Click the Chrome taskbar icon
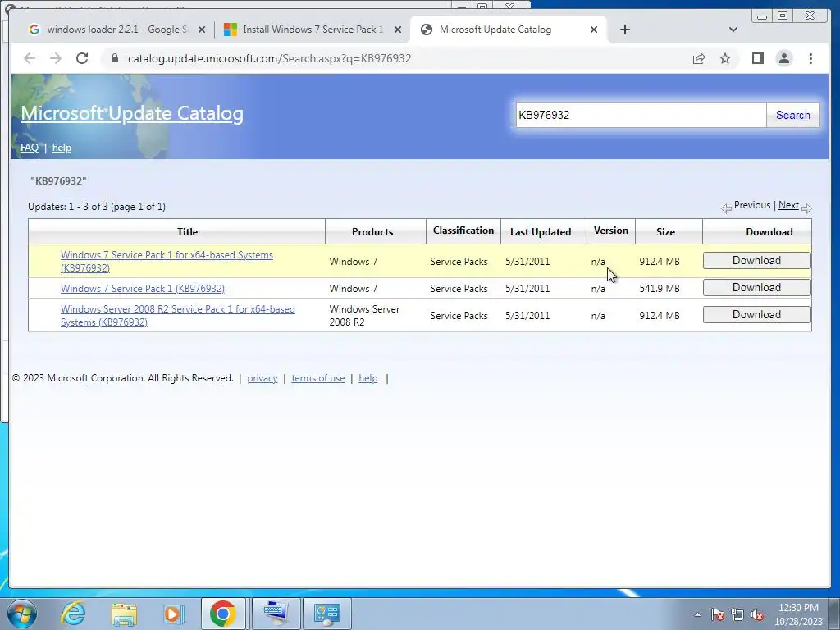Image resolution: width=840 pixels, height=630 pixels. click(223, 614)
